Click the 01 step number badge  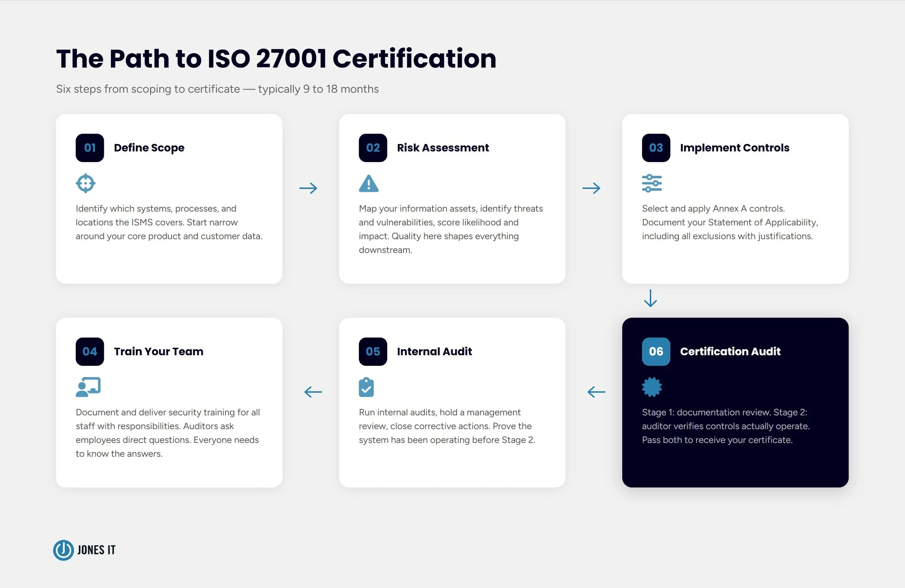point(90,148)
